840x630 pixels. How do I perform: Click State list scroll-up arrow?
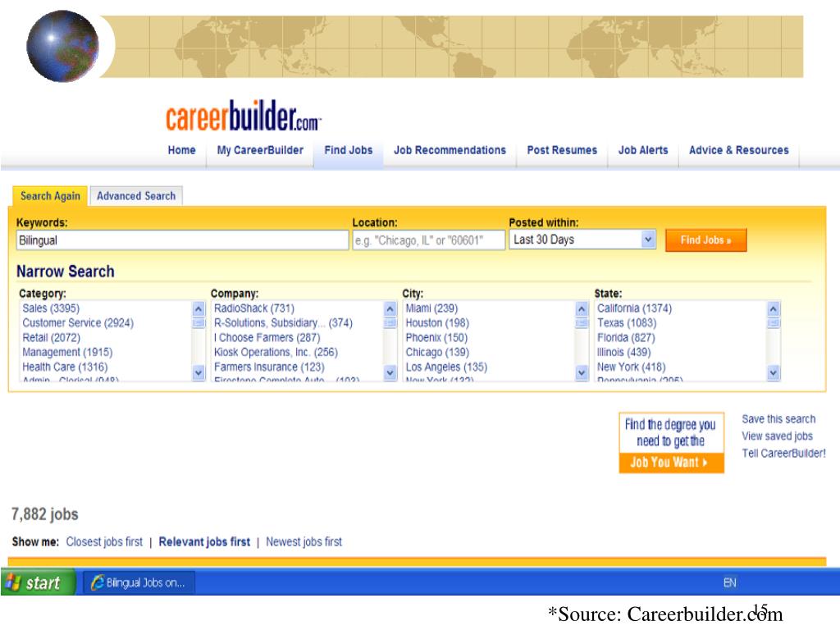point(773,309)
